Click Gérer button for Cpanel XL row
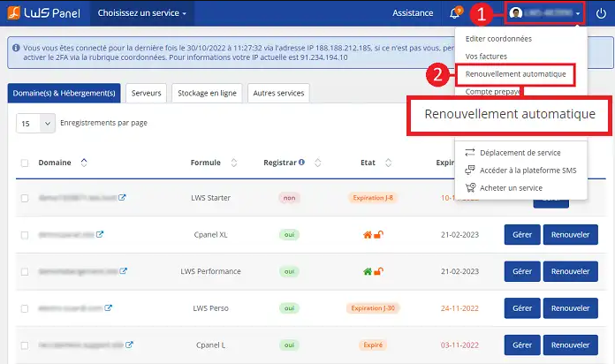 [521, 235]
